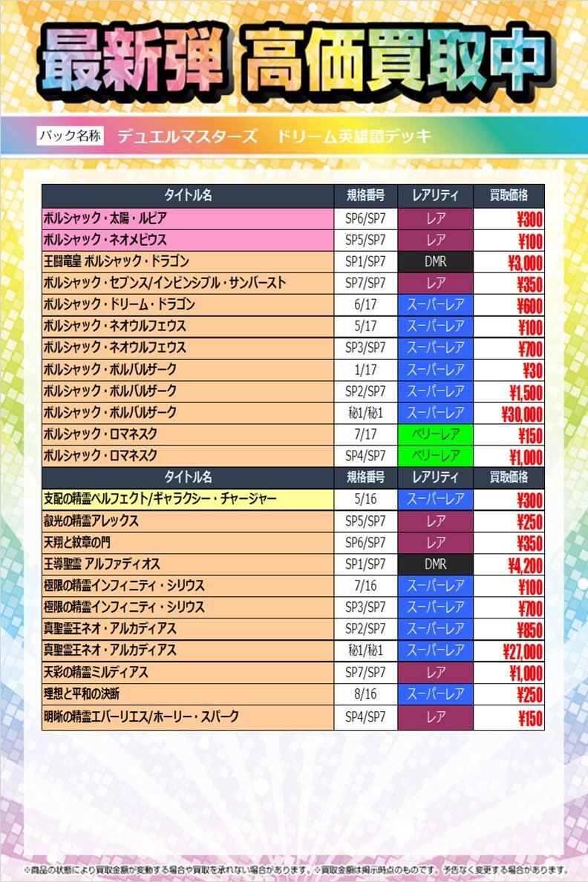Select ボルシャック・セブンス/インビンシブル・サンバースト title
Viewport: 588px width, 882px height.
tap(165, 283)
